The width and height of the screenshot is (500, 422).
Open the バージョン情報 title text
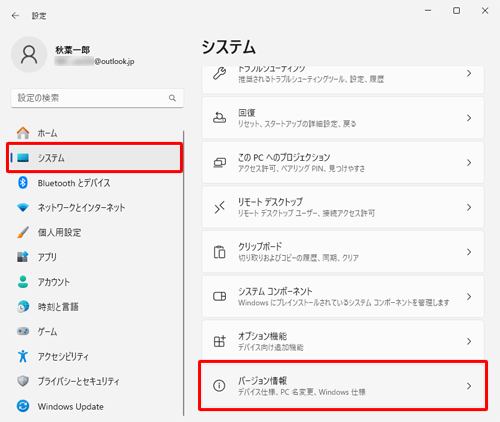point(262,381)
